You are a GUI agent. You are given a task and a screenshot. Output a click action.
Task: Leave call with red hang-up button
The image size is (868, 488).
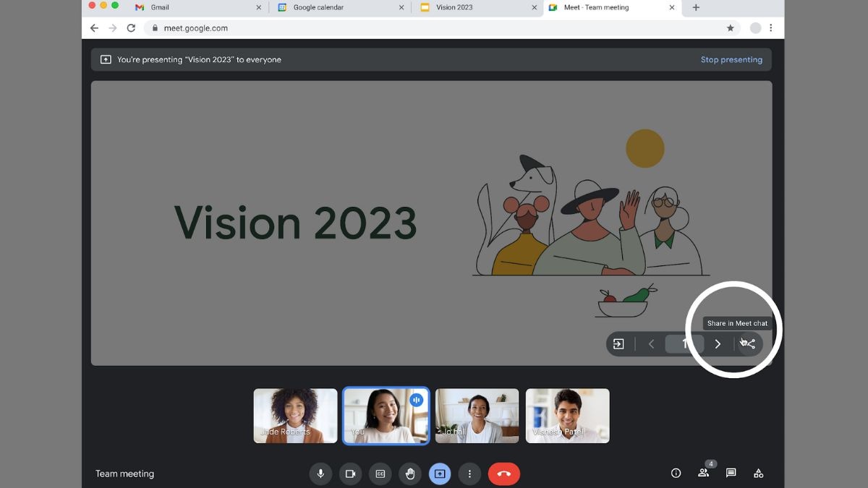[x=504, y=474]
